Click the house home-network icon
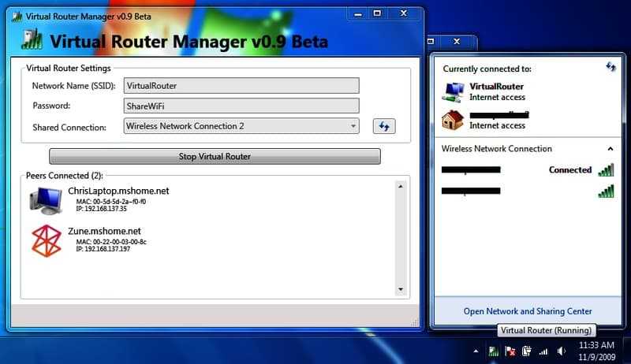The image size is (631, 364). (x=453, y=120)
